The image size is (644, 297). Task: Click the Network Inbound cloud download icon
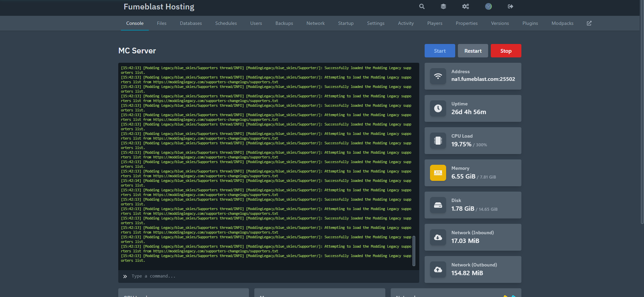pos(438,237)
